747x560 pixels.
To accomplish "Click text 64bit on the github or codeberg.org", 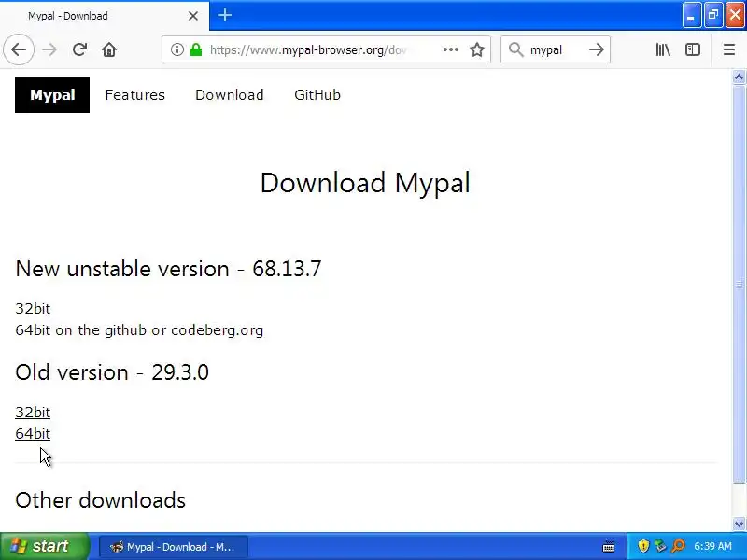I will coord(139,330).
